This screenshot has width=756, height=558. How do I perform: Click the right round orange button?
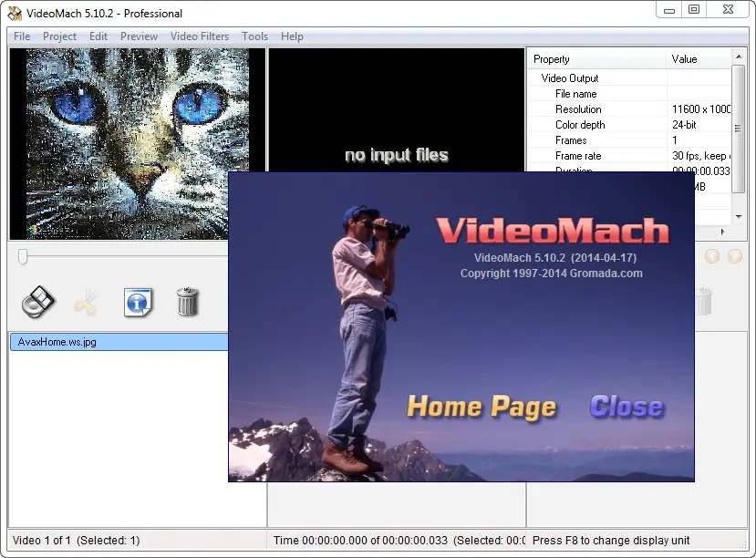tap(735, 256)
